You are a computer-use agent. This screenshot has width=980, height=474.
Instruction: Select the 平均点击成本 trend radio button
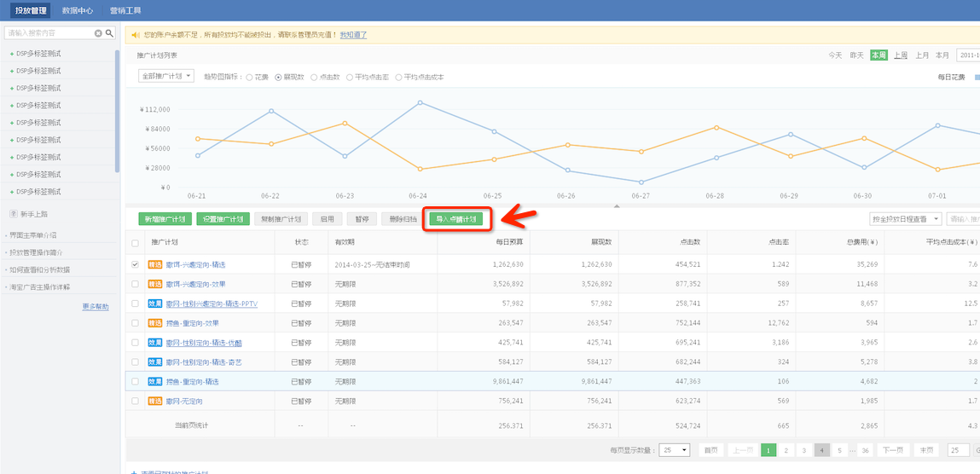[399, 78]
